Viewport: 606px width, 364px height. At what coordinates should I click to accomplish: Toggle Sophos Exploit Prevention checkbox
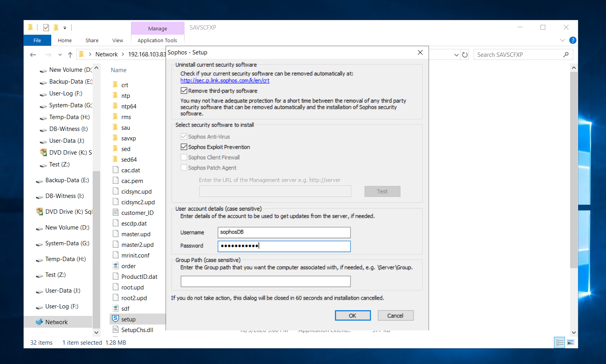tap(184, 147)
